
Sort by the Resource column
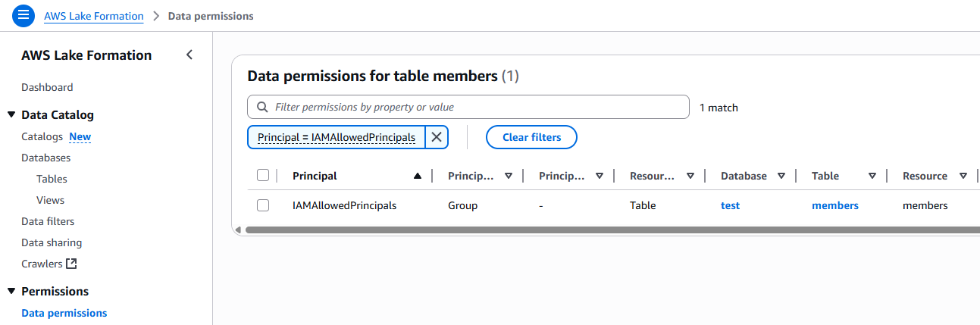(x=963, y=176)
